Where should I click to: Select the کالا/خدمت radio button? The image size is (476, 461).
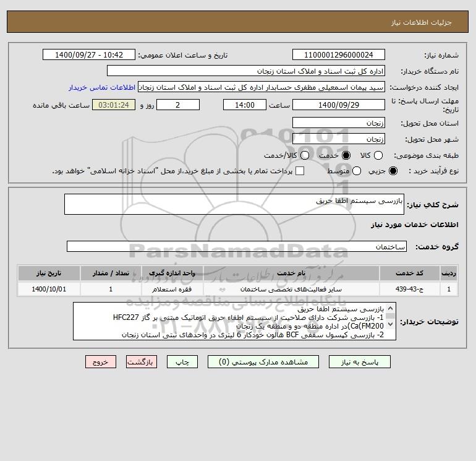305,155
